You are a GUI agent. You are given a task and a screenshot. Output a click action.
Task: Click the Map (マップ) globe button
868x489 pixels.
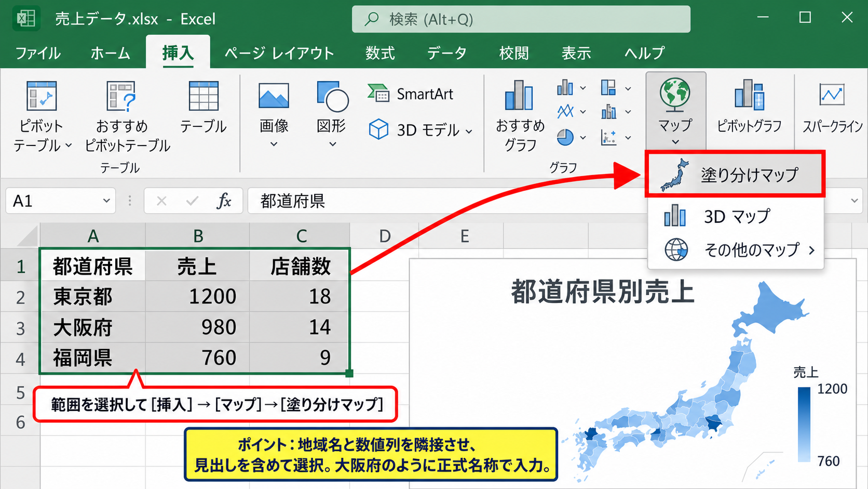coord(675,111)
